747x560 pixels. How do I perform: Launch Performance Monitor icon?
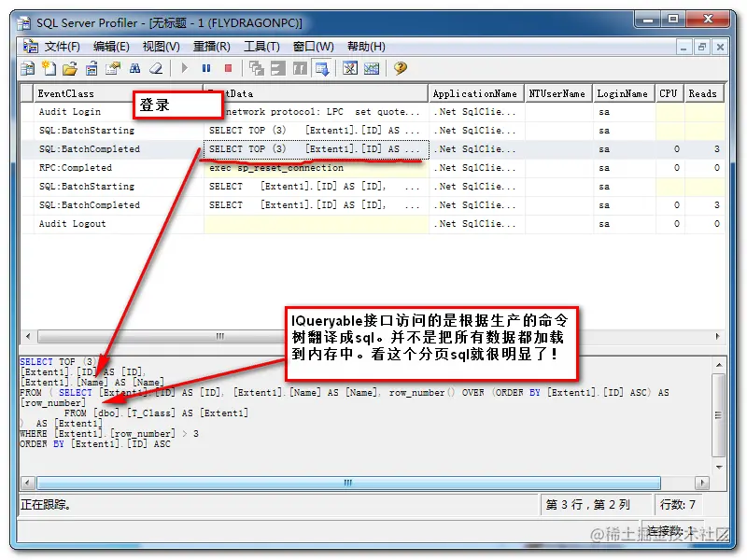point(372,68)
